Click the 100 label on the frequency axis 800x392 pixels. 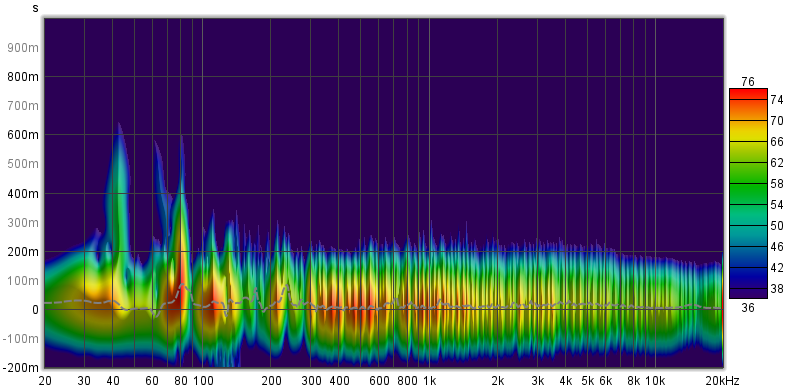click(203, 381)
